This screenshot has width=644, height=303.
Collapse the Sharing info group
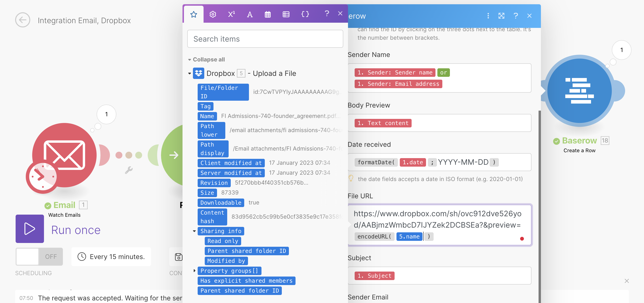pos(194,231)
